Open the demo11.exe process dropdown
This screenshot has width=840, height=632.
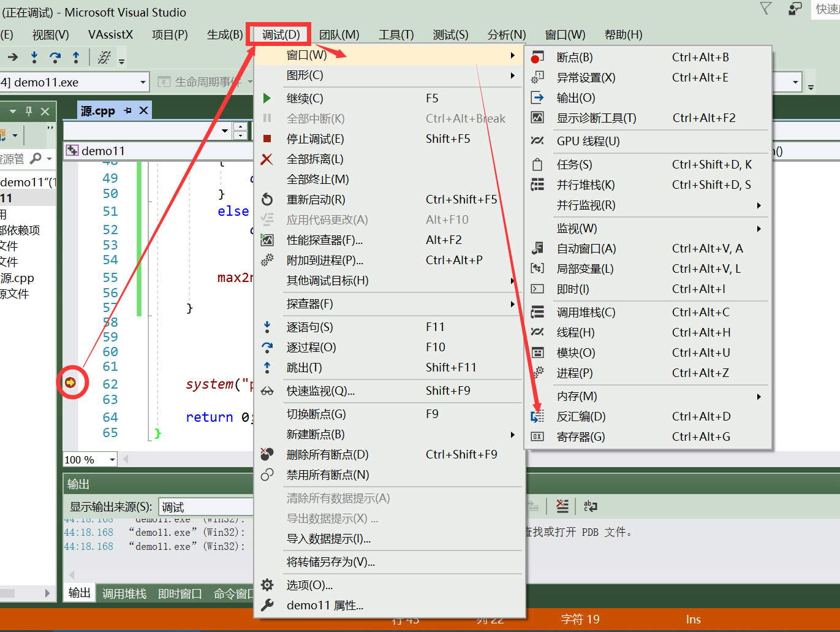pyautogui.click(x=143, y=82)
